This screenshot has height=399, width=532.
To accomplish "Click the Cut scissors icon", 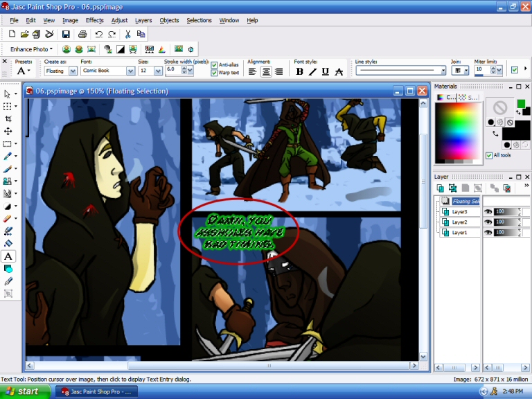I will tap(128, 34).
